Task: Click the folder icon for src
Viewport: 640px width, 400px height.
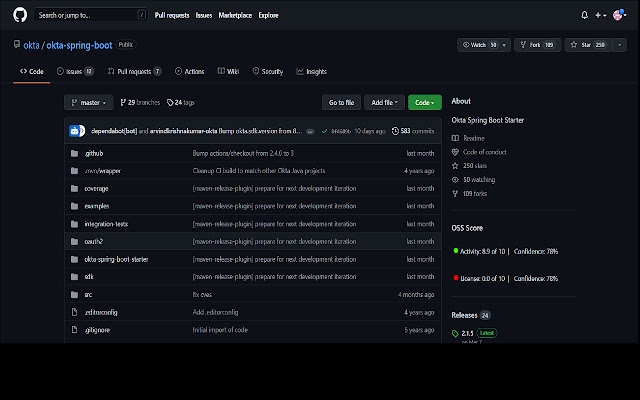Action: pyautogui.click(x=74, y=295)
